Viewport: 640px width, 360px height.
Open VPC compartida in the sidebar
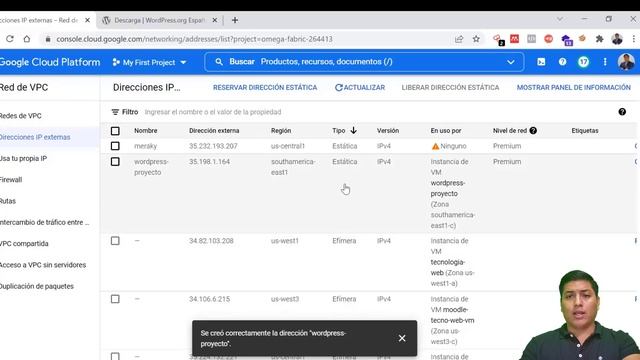24,244
